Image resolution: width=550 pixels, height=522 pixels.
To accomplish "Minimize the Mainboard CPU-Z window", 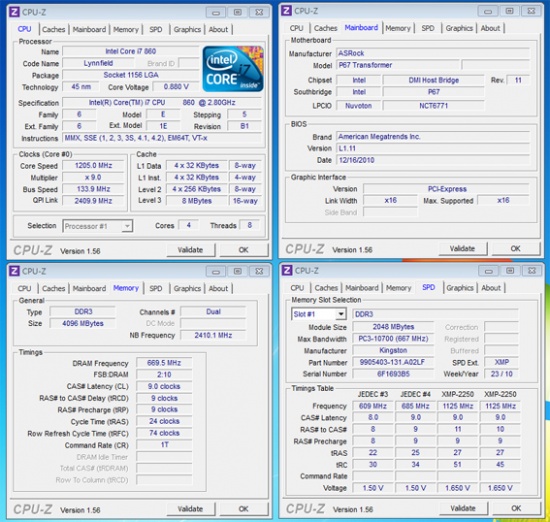I will tap(488, 12).
